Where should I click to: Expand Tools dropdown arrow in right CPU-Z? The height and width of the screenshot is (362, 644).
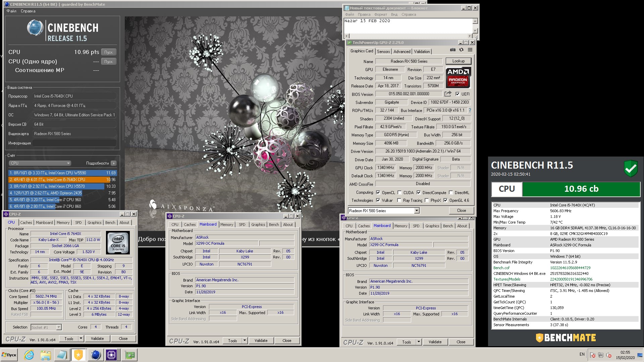point(419,342)
